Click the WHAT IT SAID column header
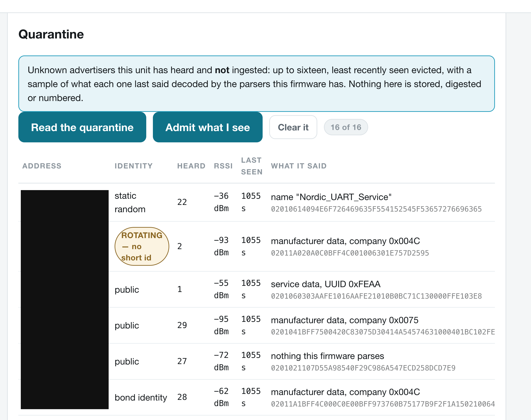Image resolution: width=531 pixels, height=420 pixels. tap(299, 166)
